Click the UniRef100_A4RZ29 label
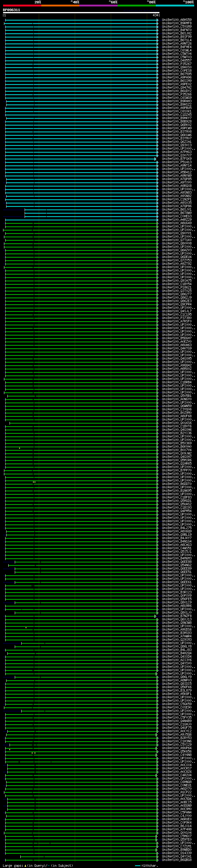 pyautogui.click(x=177, y=220)
